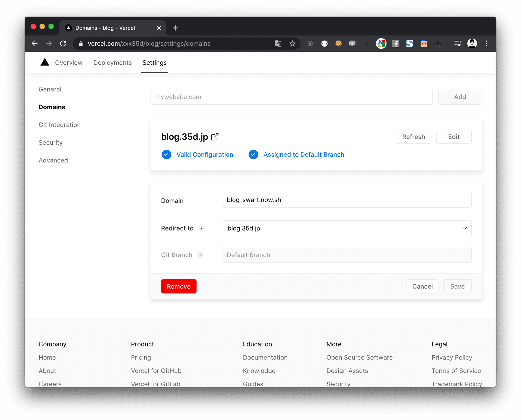
Task: Go back with browser back arrow
Action: pos(34,43)
